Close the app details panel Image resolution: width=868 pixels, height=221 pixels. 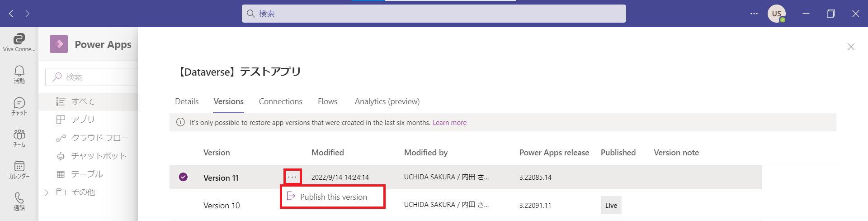[x=850, y=47]
